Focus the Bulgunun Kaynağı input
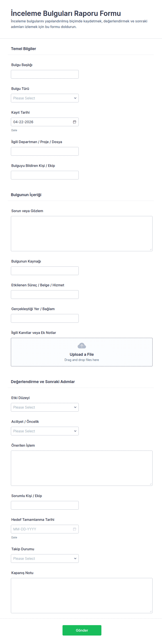 [x=45, y=271]
